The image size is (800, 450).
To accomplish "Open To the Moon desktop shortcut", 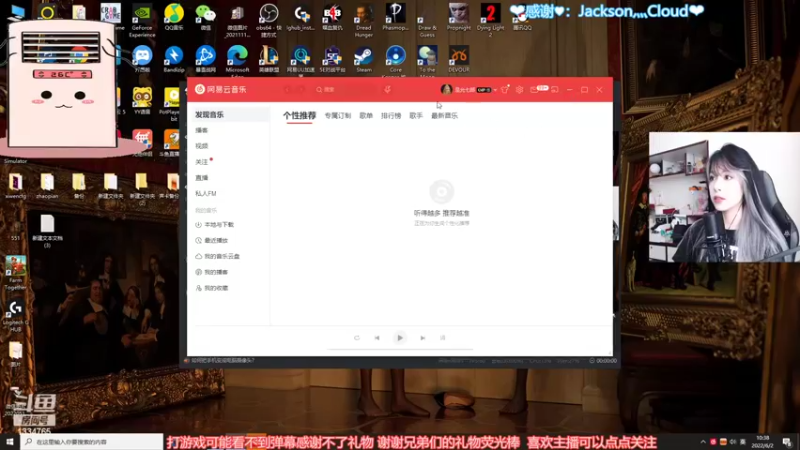I will tap(427, 60).
